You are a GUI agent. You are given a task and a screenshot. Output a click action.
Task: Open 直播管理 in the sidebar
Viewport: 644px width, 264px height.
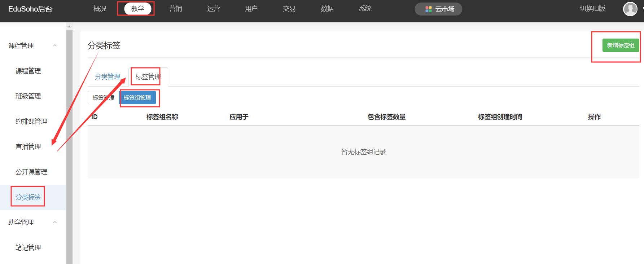pyautogui.click(x=28, y=147)
